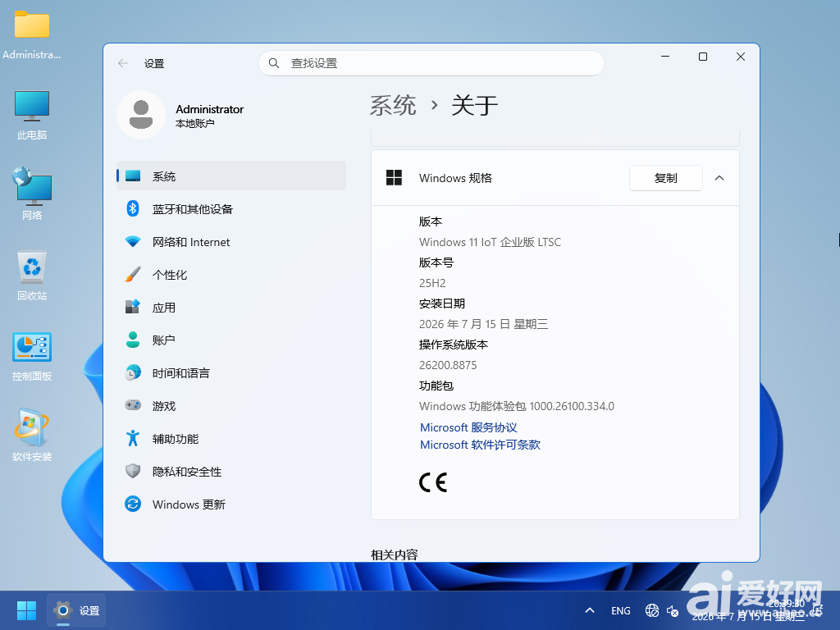Click the back arrow in Settings
The image size is (840, 630).
coord(123,63)
